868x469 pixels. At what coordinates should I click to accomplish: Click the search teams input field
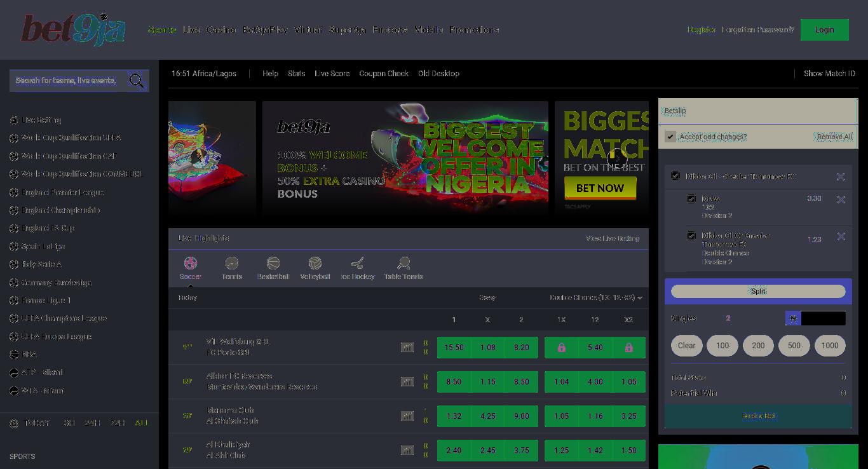coord(67,81)
